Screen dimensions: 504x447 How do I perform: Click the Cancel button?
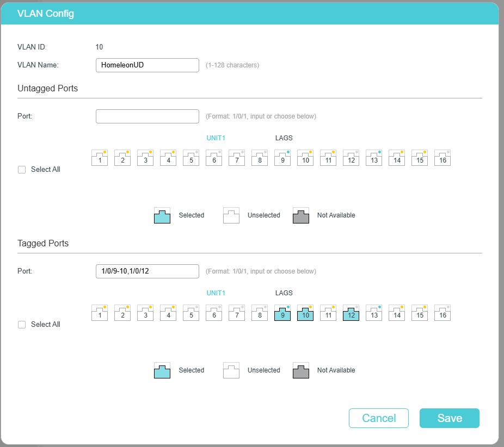point(379,418)
